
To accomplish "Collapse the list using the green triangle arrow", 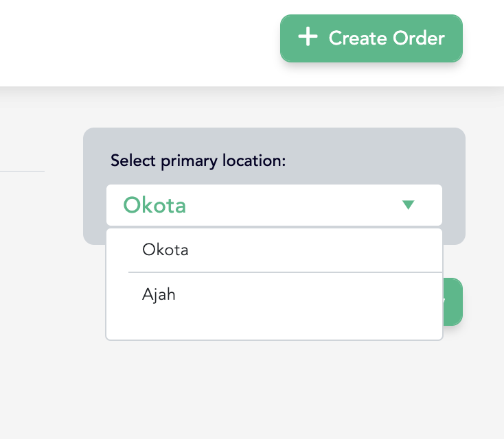I will click(x=409, y=204).
